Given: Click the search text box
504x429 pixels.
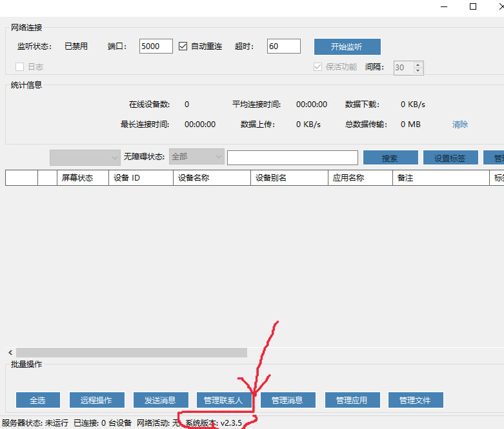Looking at the screenshot, I should pos(292,157).
